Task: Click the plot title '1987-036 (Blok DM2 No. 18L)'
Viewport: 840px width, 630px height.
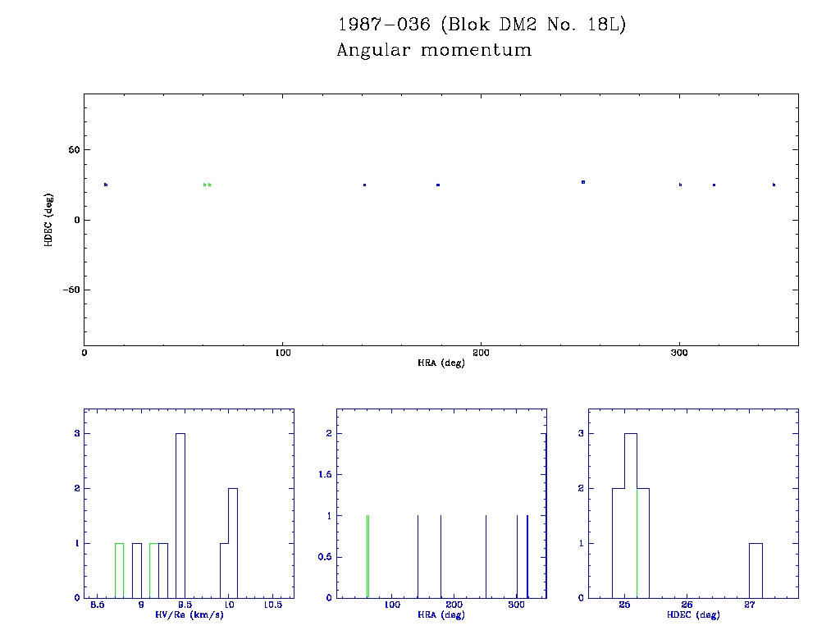Action: pyautogui.click(x=482, y=25)
